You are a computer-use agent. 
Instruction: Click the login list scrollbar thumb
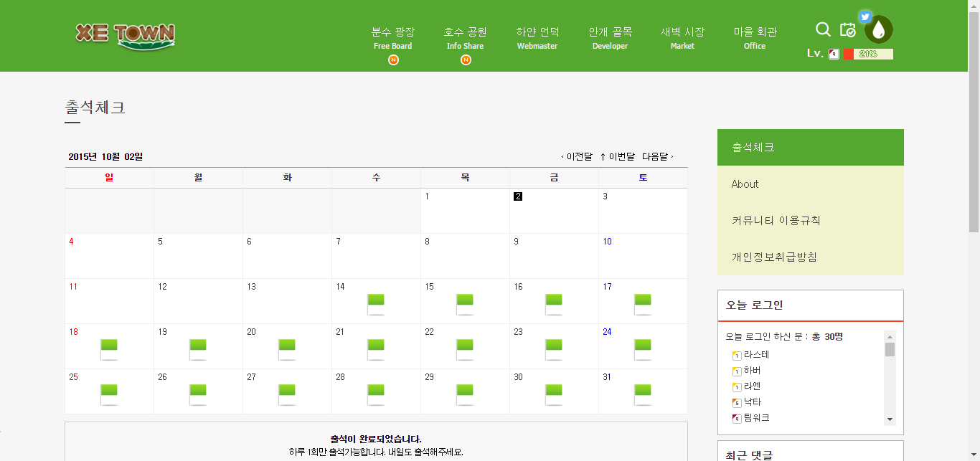click(890, 349)
